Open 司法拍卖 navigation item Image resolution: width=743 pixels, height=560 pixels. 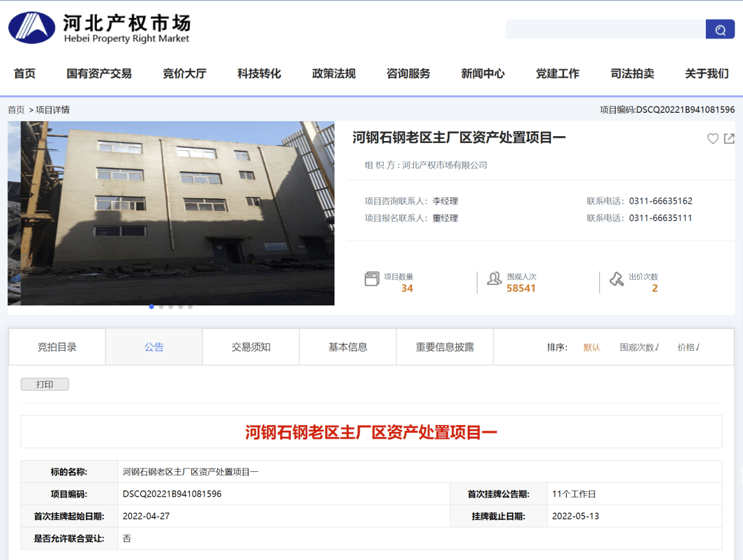click(632, 74)
